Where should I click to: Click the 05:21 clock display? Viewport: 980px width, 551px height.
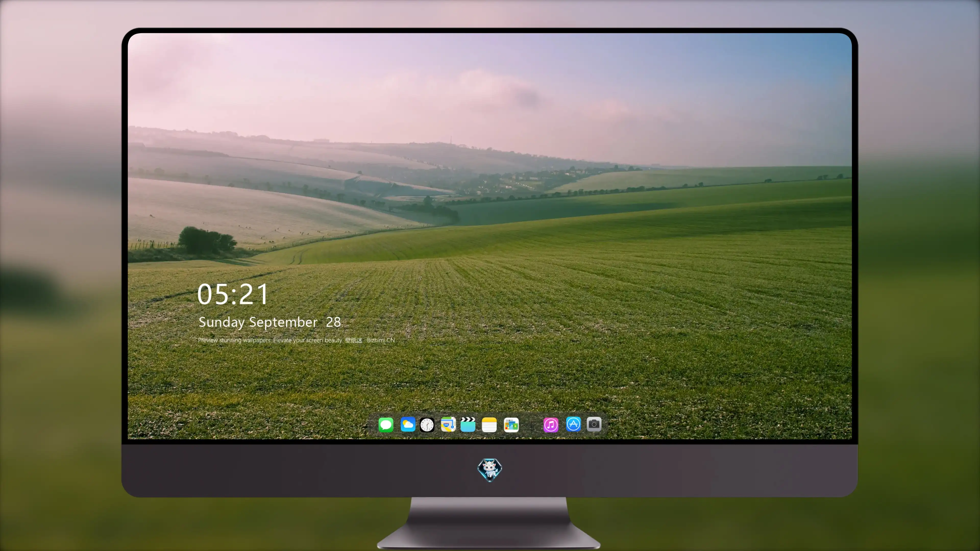tap(233, 294)
